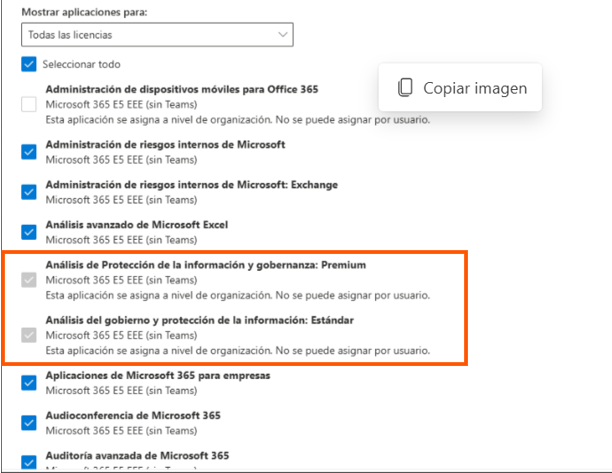The height and width of the screenshot is (473, 612).
Task: Click the 'Aplicaciones de Microsoft 365 para empresas' title
Action: [x=158, y=376]
